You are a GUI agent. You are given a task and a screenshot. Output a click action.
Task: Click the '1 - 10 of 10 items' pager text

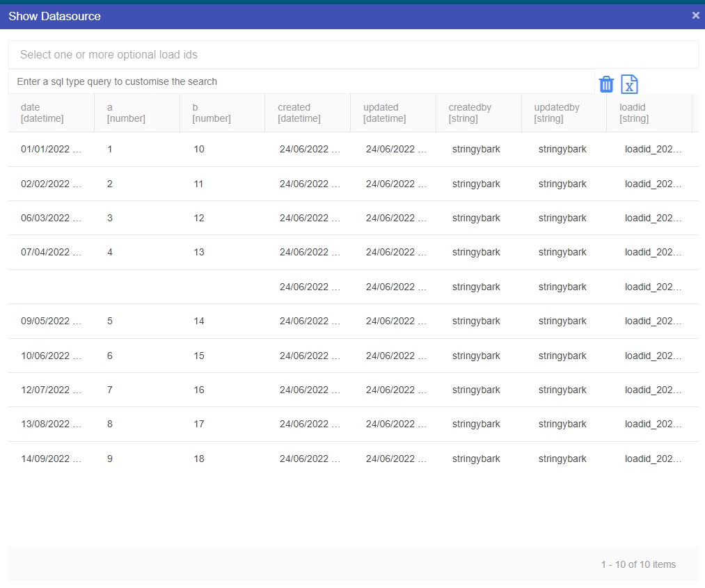coord(638,564)
